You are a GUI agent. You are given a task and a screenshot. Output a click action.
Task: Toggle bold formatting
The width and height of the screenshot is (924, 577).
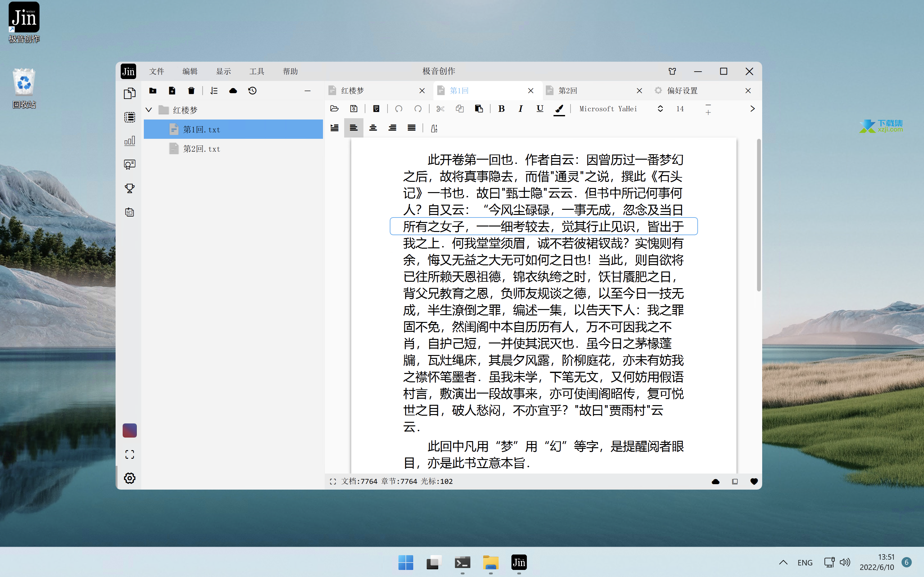pyautogui.click(x=501, y=109)
